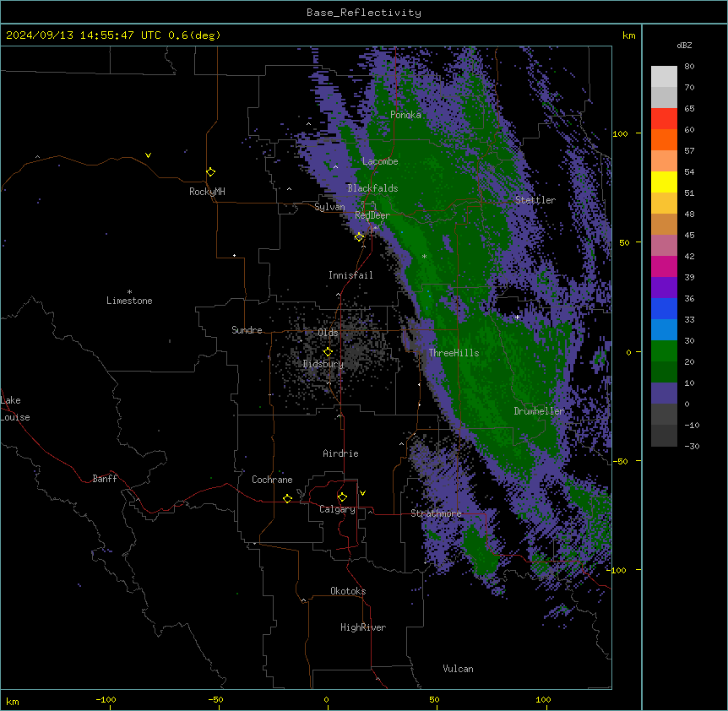Select the Limestone label
This screenshot has width=728, height=711.
point(129,301)
